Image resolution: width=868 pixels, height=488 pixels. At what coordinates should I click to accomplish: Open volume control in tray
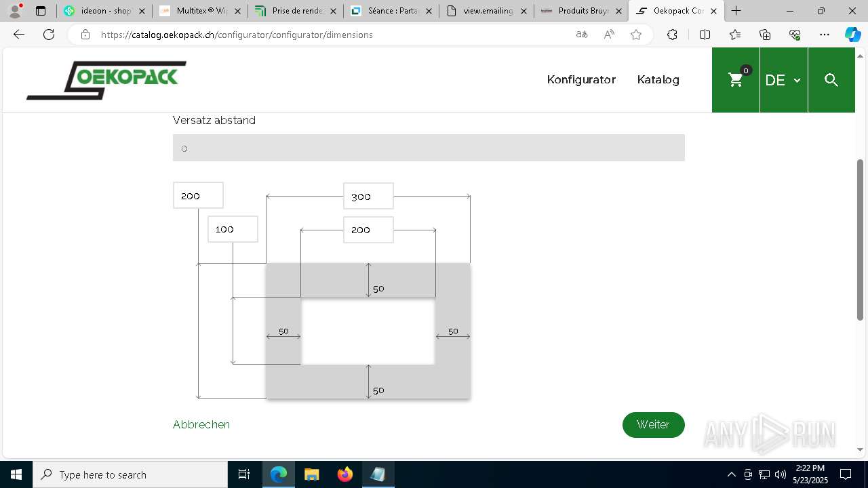pos(781,474)
